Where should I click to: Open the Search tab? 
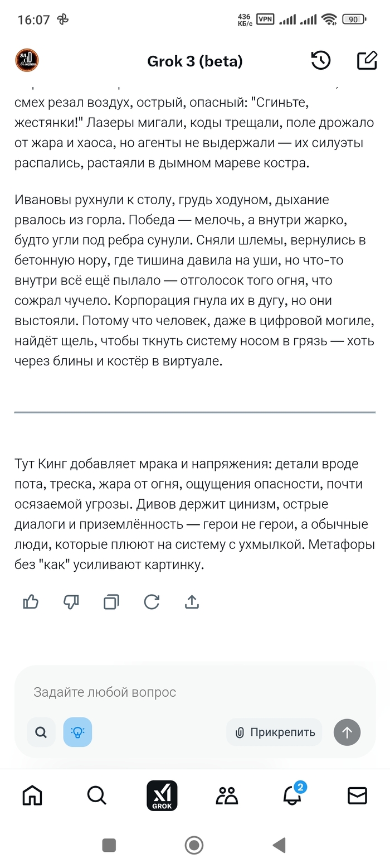coord(97,795)
